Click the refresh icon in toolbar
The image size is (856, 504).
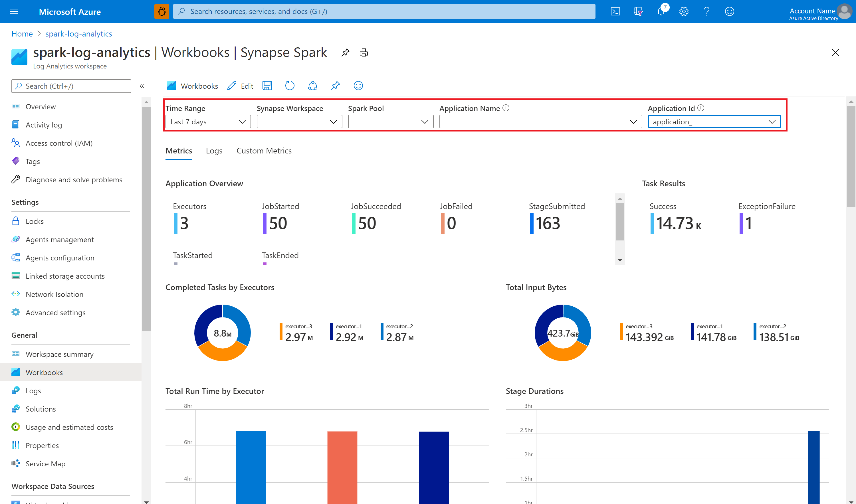[289, 86]
